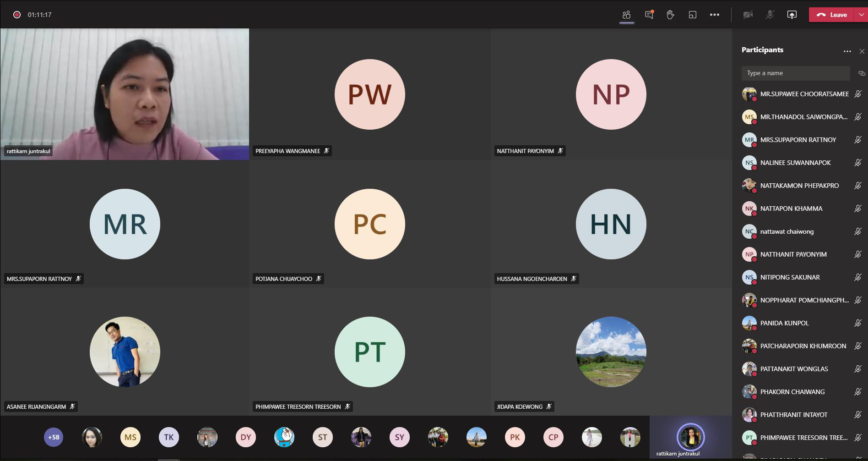Screen dimensions: 868x461
Task: Click the HN avatar of HUSSANA NGOENCHAROEN
Action: point(611,224)
